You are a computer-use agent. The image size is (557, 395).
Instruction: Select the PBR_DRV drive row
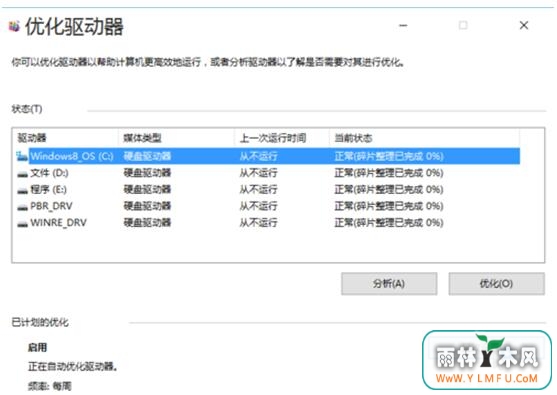tap(268, 206)
